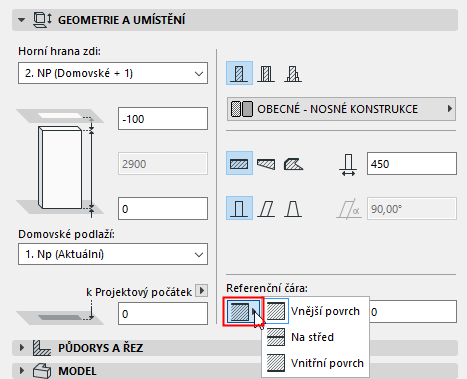
Task: Click the bottom offset field below 2900
Action: (163, 209)
